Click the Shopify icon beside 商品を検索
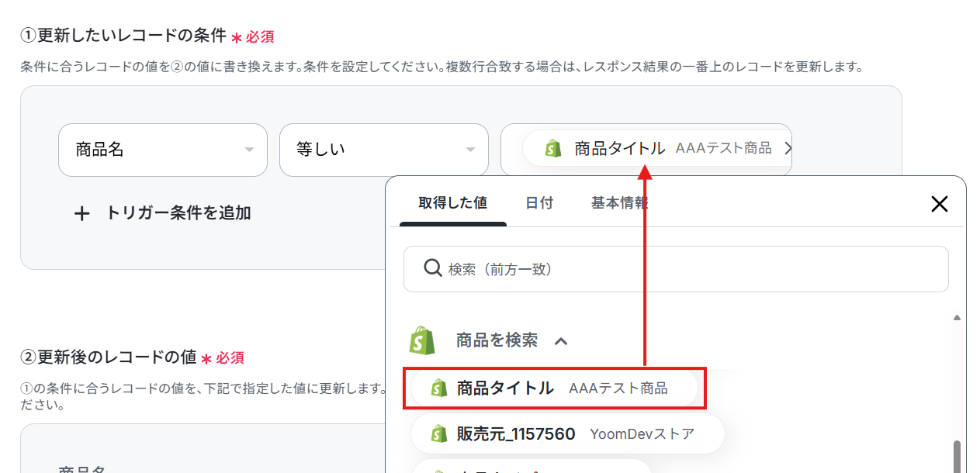 (421, 340)
